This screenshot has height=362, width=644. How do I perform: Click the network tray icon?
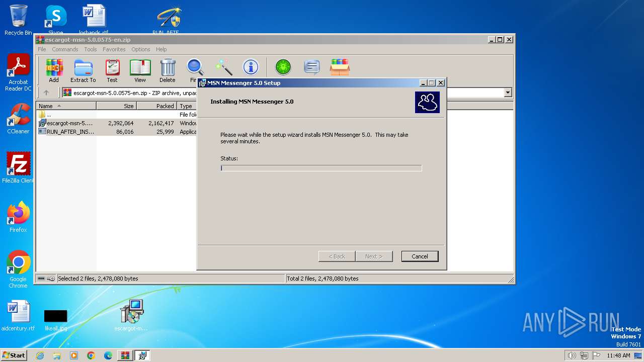click(x=584, y=355)
